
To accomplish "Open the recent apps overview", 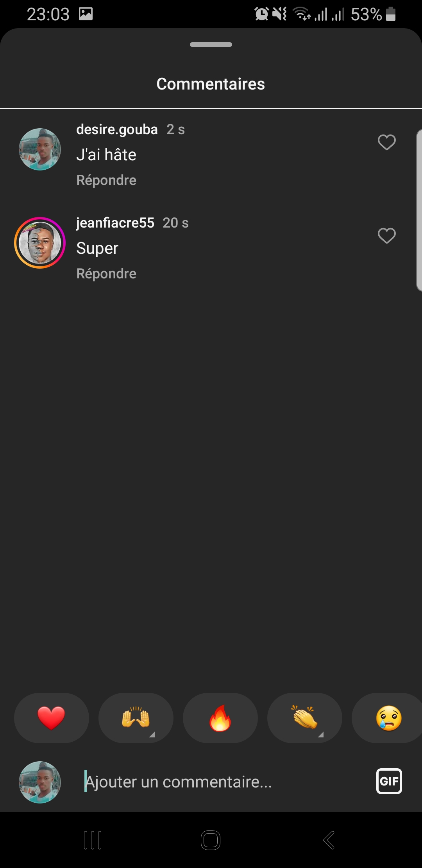I will pos(93,840).
